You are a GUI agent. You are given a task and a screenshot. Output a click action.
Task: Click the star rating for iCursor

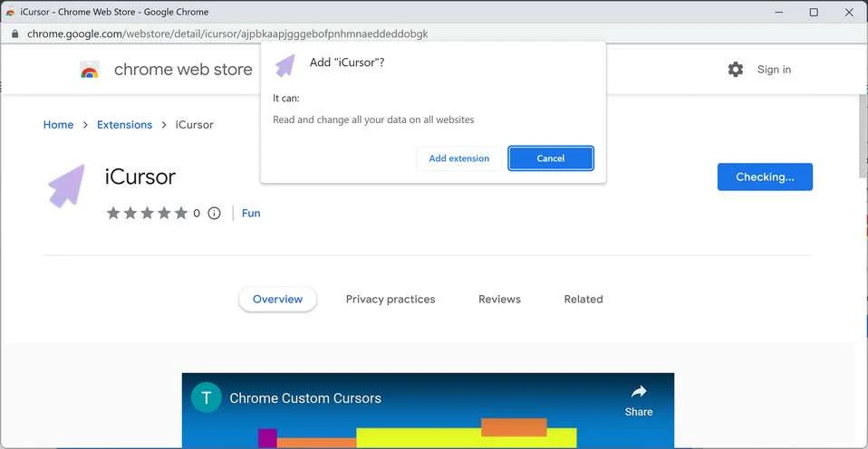147,214
